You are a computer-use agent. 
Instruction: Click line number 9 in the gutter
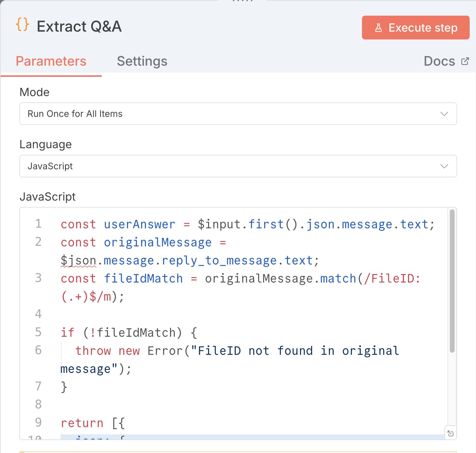pyautogui.click(x=38, y=423)
